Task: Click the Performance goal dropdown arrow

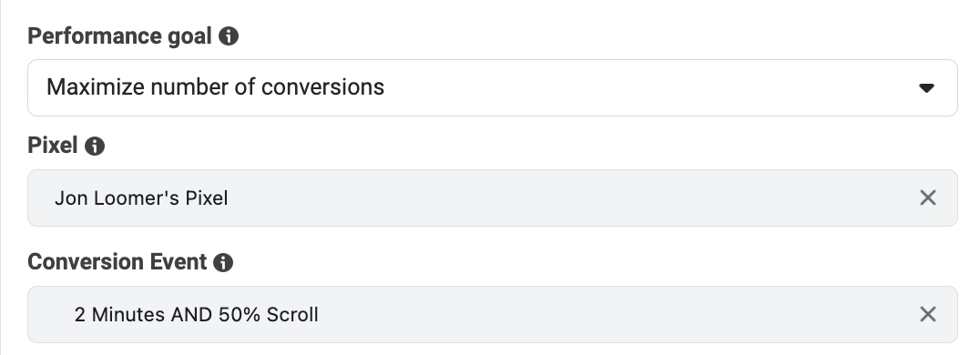Action: pyautogui.click(x=926, y=88)
